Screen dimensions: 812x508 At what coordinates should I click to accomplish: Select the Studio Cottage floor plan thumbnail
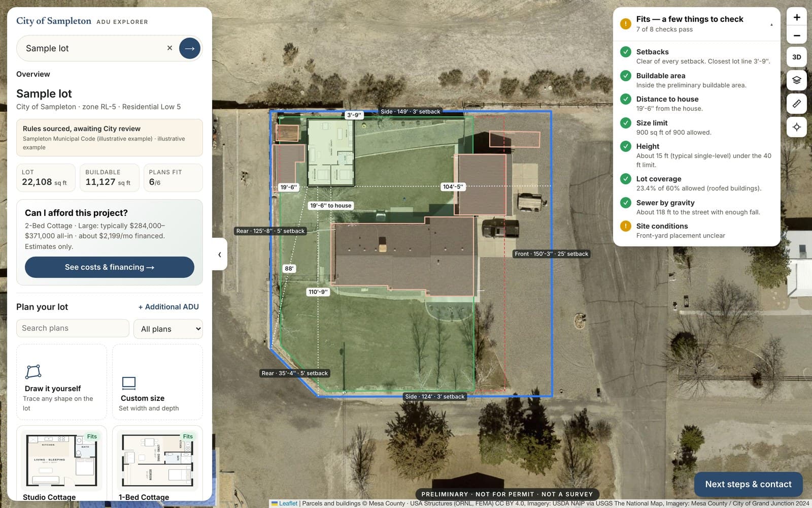pos(61,461)
